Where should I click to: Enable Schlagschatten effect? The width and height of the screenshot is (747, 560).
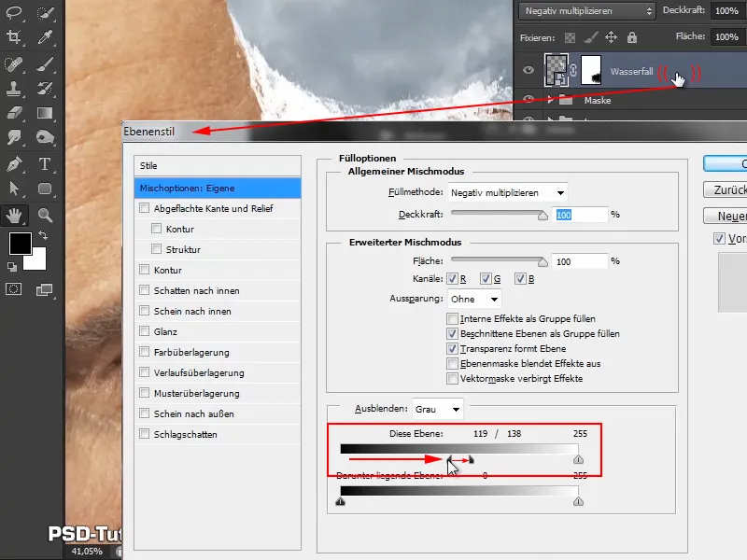pyautogui.click(x=145, y=434)
